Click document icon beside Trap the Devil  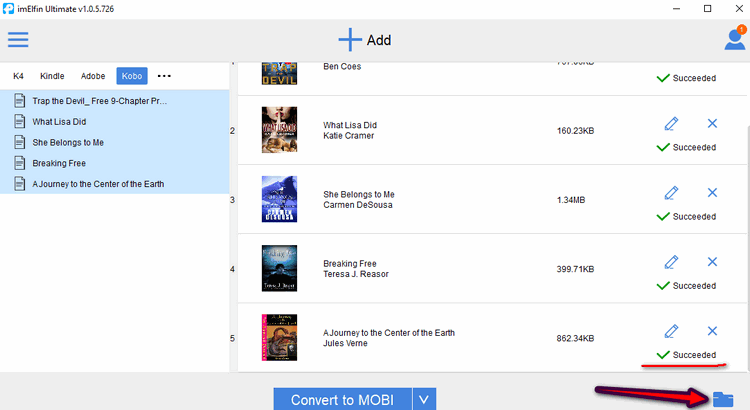[x=20, y=101]
